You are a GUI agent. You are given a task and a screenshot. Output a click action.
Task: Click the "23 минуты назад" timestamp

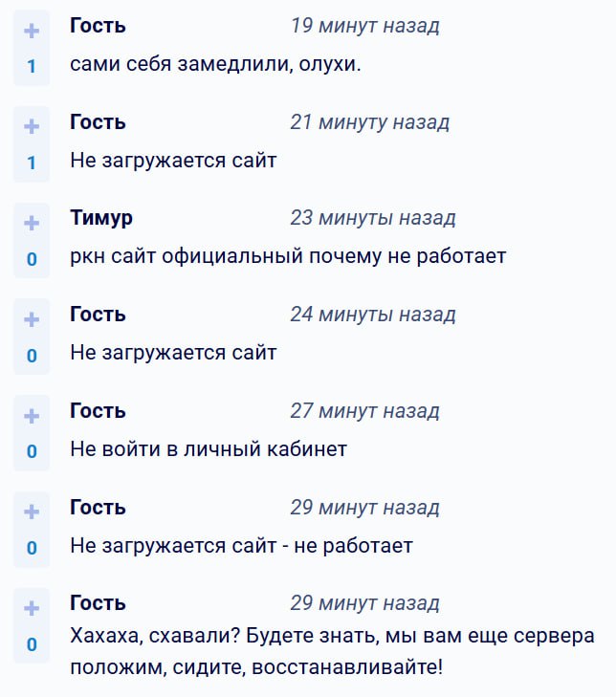point(372,218)
